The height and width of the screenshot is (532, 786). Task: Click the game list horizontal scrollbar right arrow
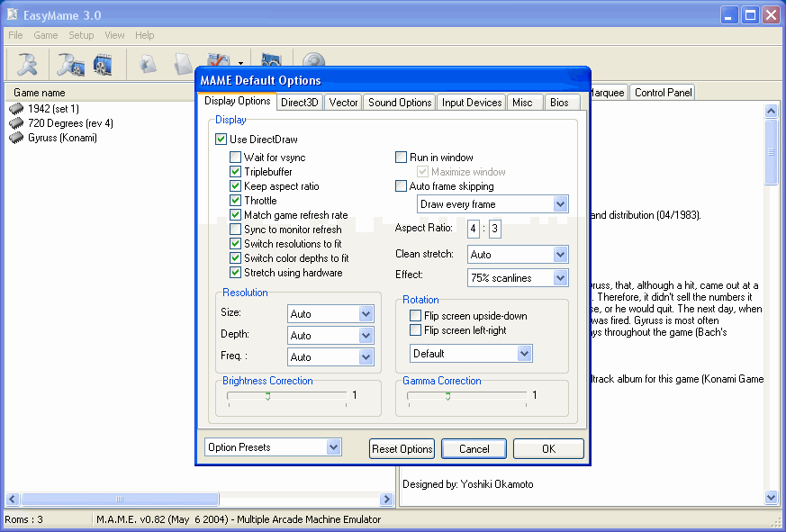[x=386, y=499]
